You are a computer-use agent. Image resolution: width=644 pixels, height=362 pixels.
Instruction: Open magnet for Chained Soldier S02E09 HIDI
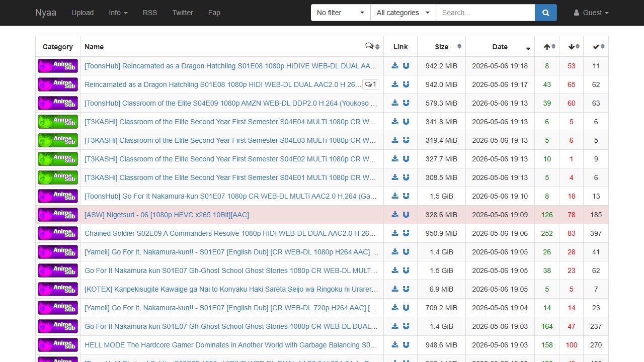406,233
